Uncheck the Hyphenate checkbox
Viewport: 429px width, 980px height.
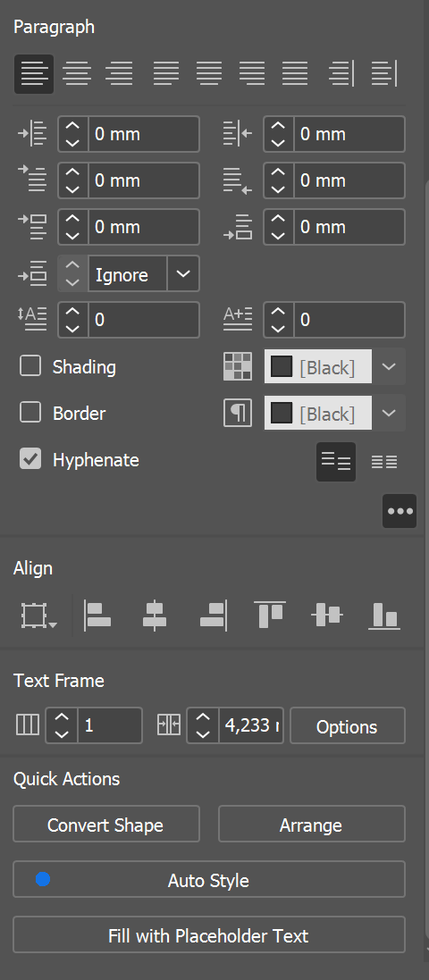tap(30, 459)
